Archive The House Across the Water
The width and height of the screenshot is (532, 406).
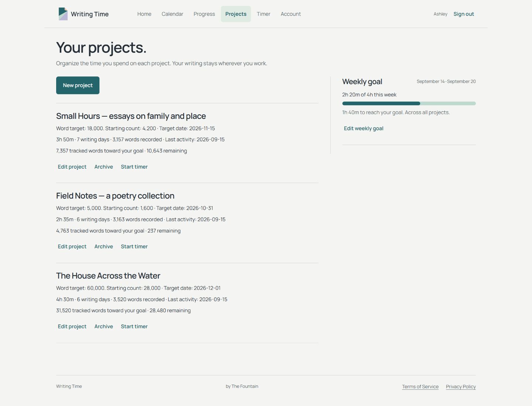point(104,327)
